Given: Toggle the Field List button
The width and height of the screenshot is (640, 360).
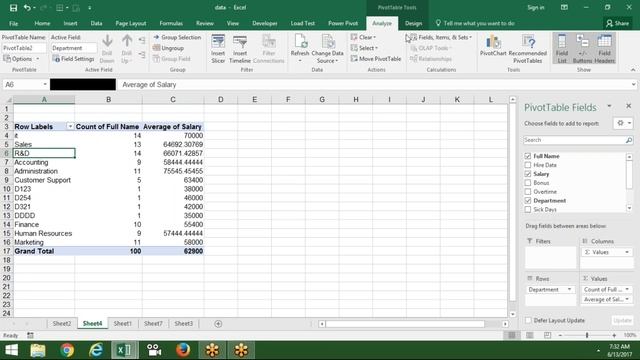Looking at the screenshot, I should (x=562, y=49).
